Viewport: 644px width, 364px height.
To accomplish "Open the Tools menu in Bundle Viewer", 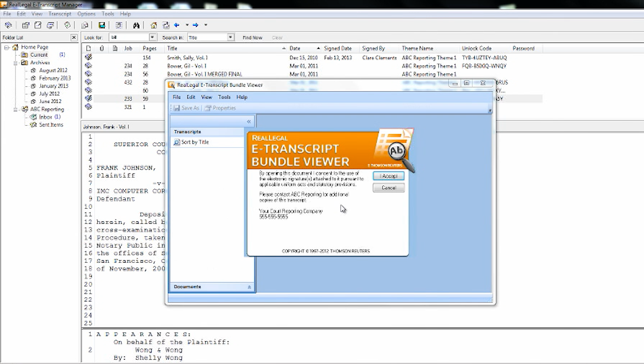I will click(x=224, y=97).
